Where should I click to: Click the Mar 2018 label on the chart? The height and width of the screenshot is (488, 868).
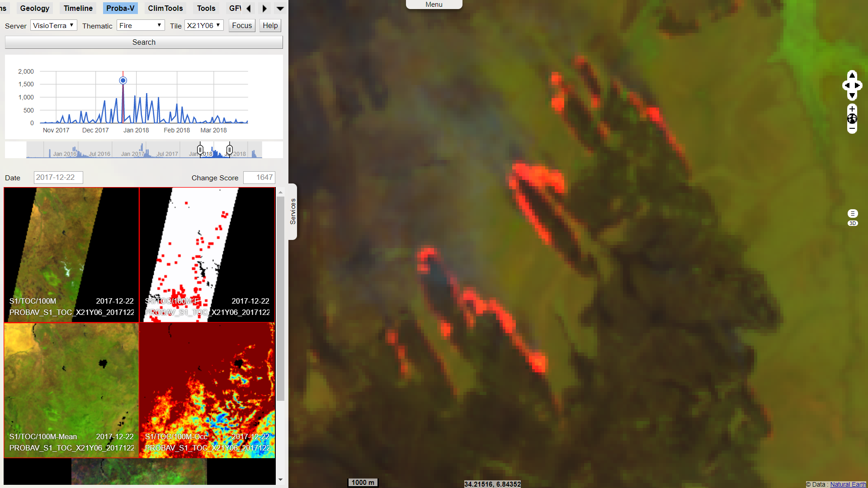pos(213,130)
